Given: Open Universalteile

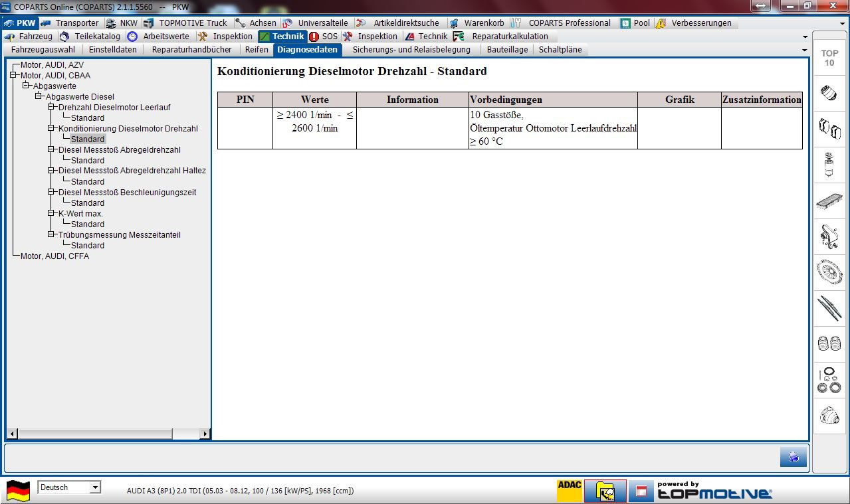Looking at the screenshot, I should coord(316,23).
